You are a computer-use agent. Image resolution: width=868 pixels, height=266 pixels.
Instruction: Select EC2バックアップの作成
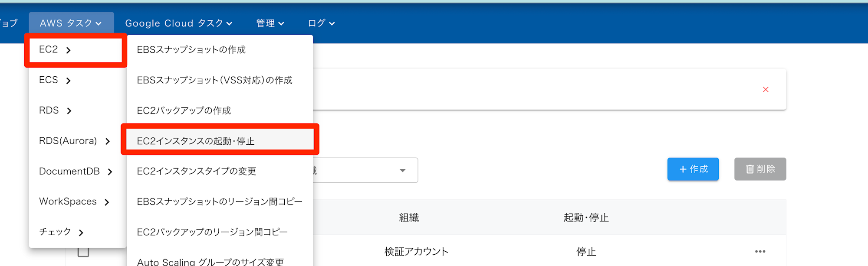[x=220, y=110]
